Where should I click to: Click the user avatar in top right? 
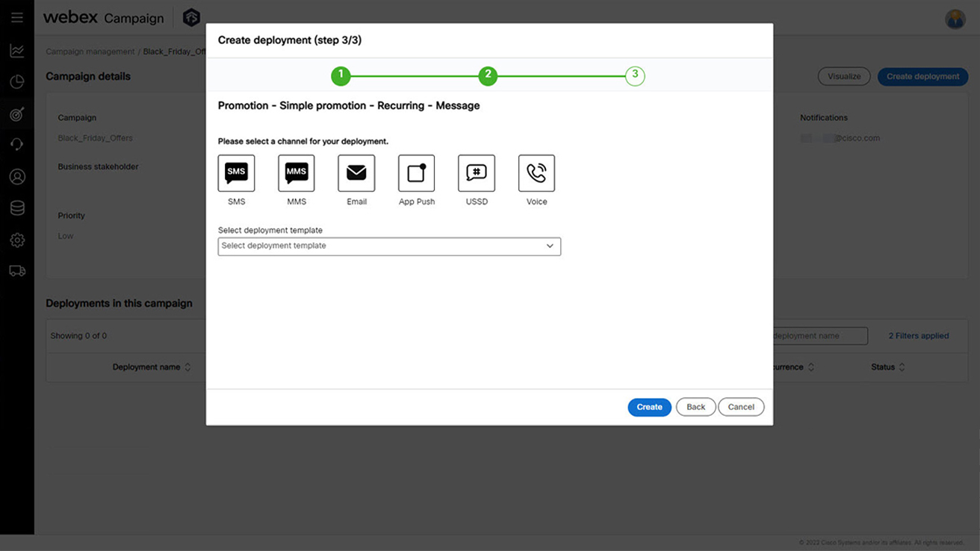(955, 19)
